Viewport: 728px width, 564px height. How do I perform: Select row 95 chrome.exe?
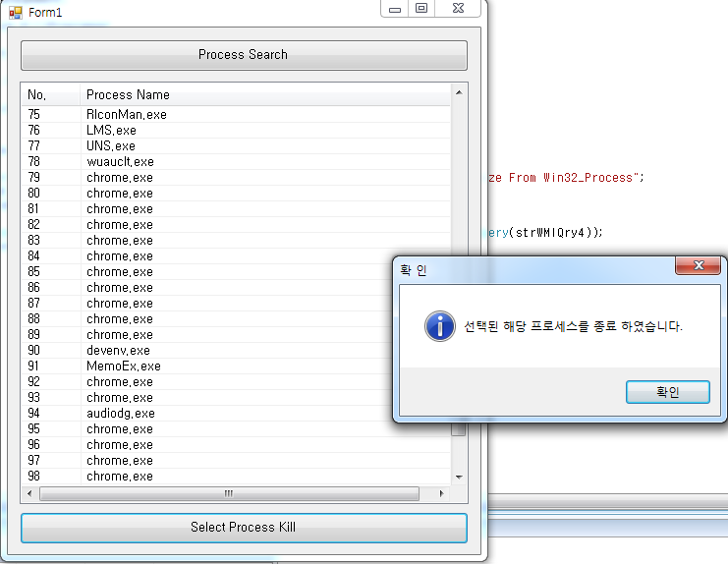click(236, 429)
